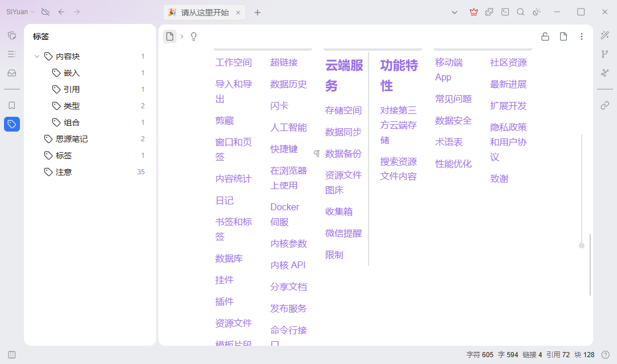Switch to the 请从这里开始 tab
The height and width of the screenshot is (364, 617).
coord(205,13)
